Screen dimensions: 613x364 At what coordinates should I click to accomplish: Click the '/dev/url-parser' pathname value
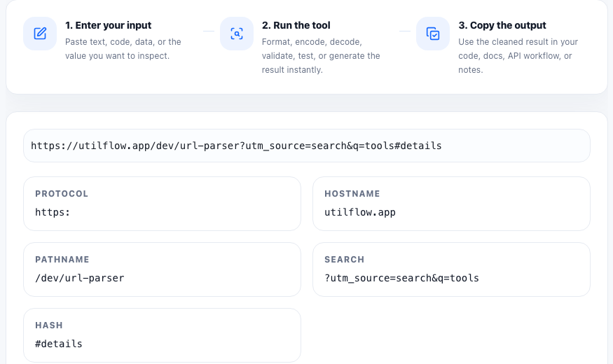click(80, 278)
